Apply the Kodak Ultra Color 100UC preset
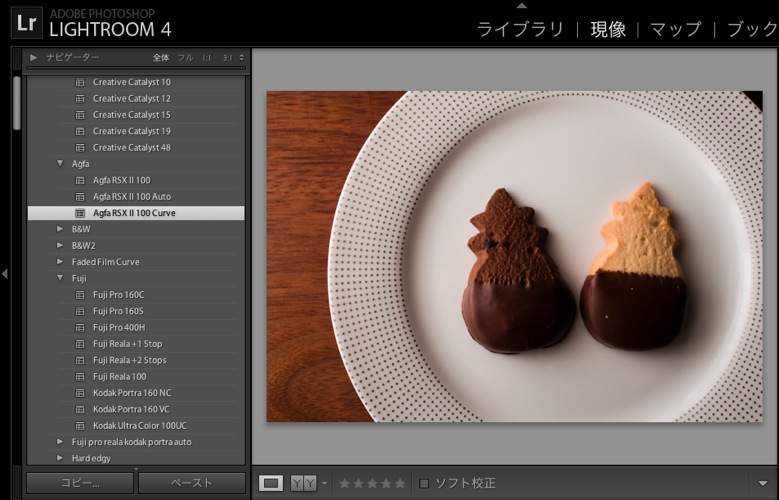 point(140,426)
